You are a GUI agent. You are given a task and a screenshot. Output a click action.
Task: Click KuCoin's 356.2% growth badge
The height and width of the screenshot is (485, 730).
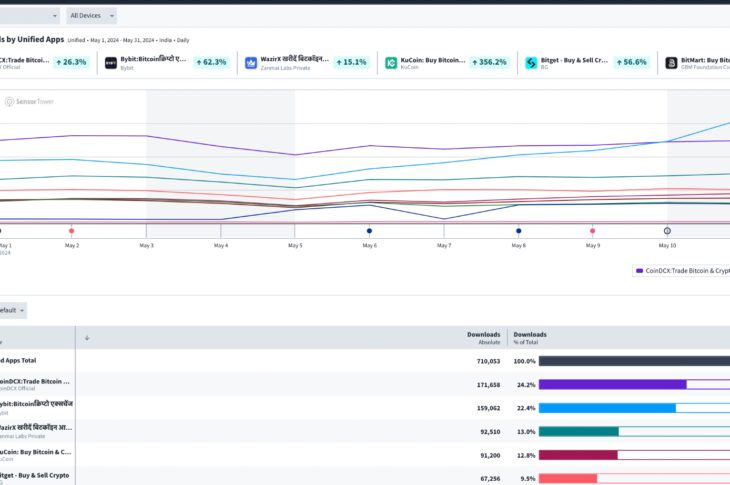pyautogui.click(x=489, y=62)
